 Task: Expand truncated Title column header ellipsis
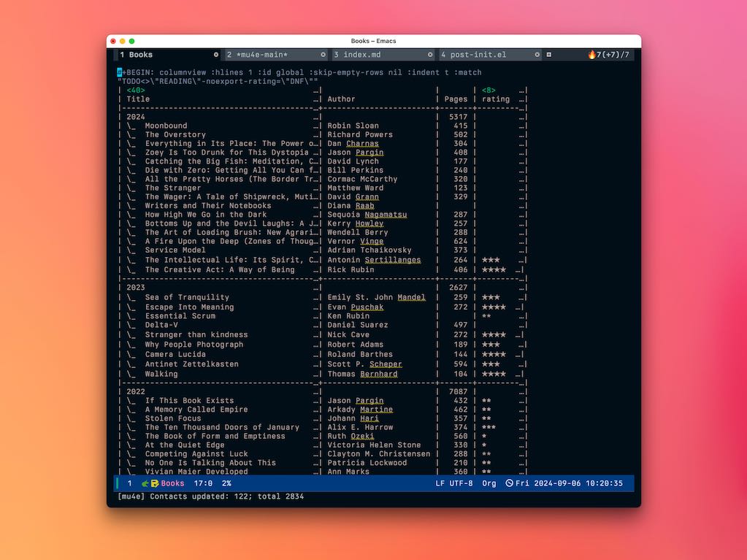[317, 99]
